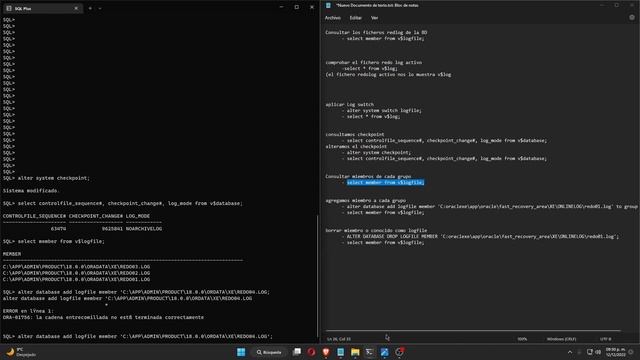Click the Notepad app icon in title bar
Image resolution: width=640 pixels, height=360 pixels.
[328, 5]
